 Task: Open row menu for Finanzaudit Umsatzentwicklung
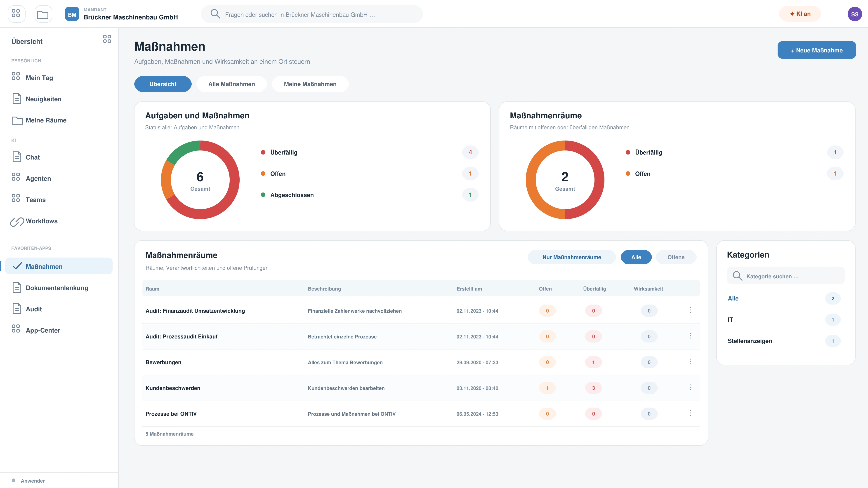pos(690,310)
